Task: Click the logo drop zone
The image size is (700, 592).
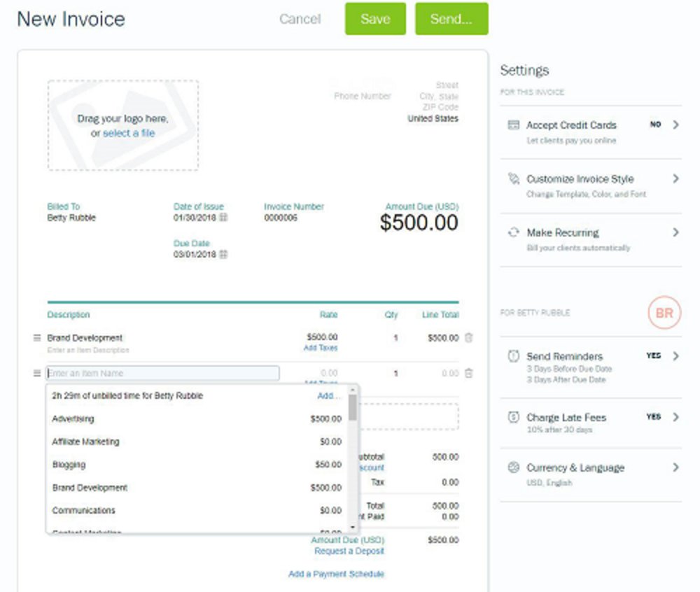Action: (123, 125)
